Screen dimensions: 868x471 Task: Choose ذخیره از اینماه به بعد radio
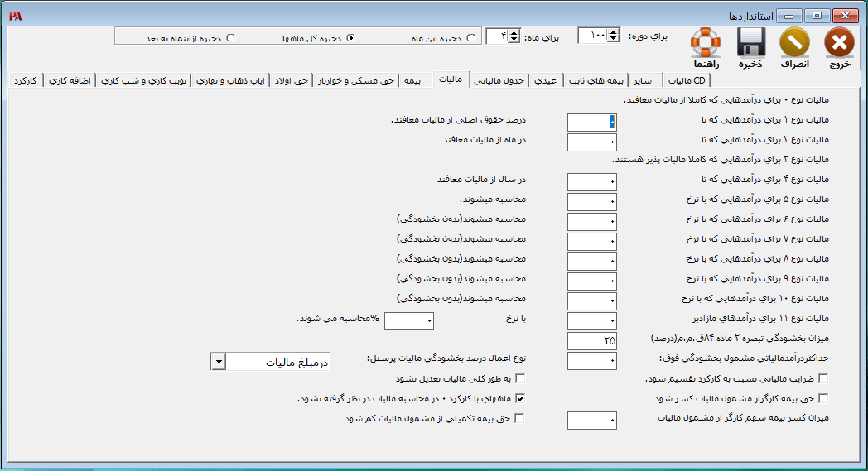coord(230,37)
